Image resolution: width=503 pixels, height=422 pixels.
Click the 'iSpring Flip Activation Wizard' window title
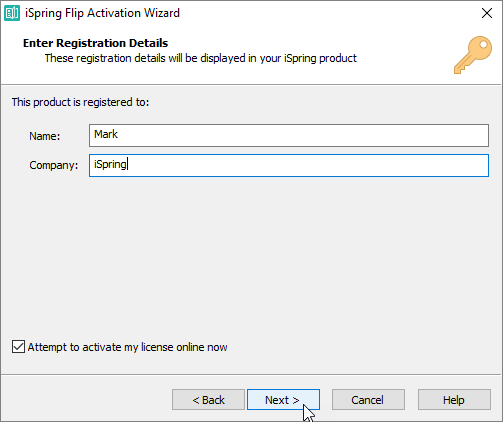coord(103,13)
